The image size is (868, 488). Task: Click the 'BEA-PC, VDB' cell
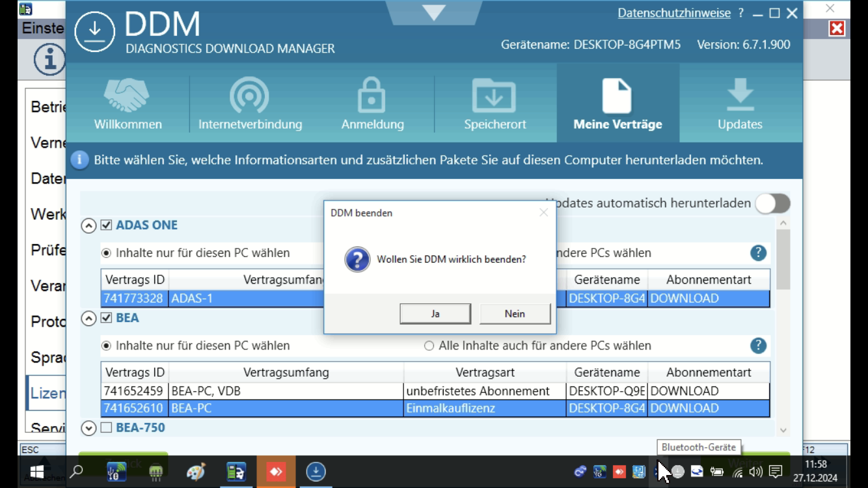tap(286, 391)
